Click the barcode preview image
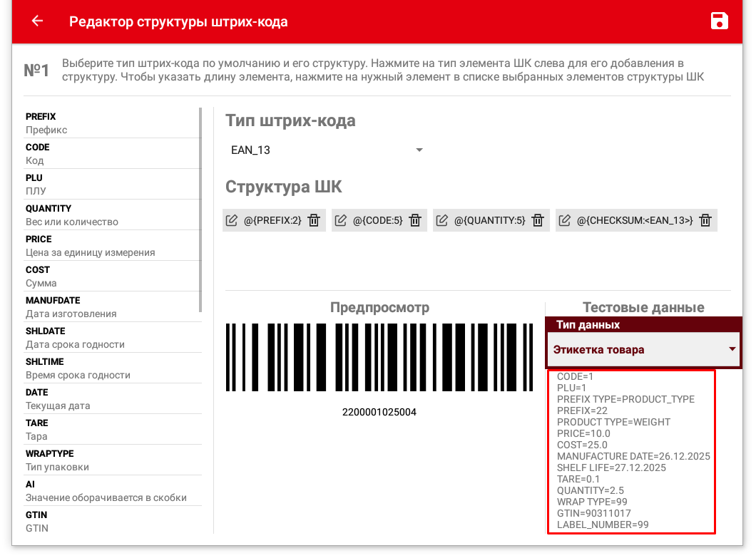Viewport: 756px width, 558px height. point(379,358)
